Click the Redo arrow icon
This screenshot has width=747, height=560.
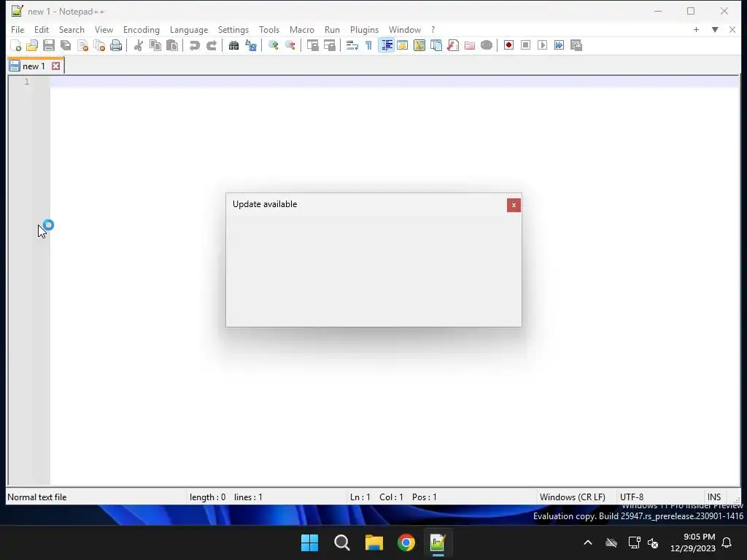click(x=211, y=45)
